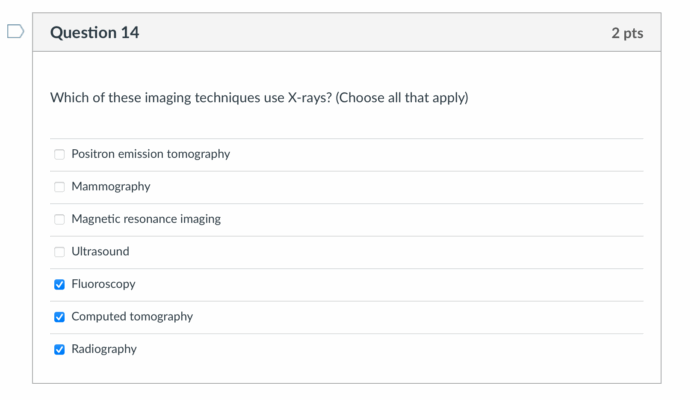The height and width of the screenshot is (400, 700).
Task: Deselect the Computed tomography checkbox
Action: 59,317
